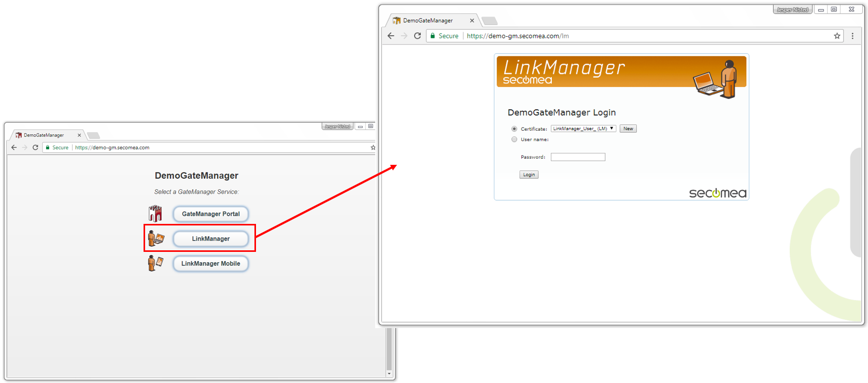Click the LinkManager Mobile person icon

pos(155,263)
